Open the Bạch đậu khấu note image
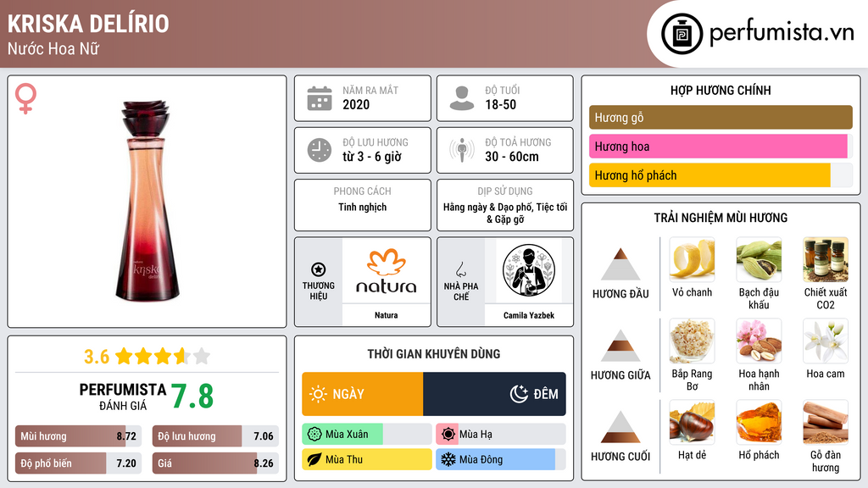 point(759,259)
